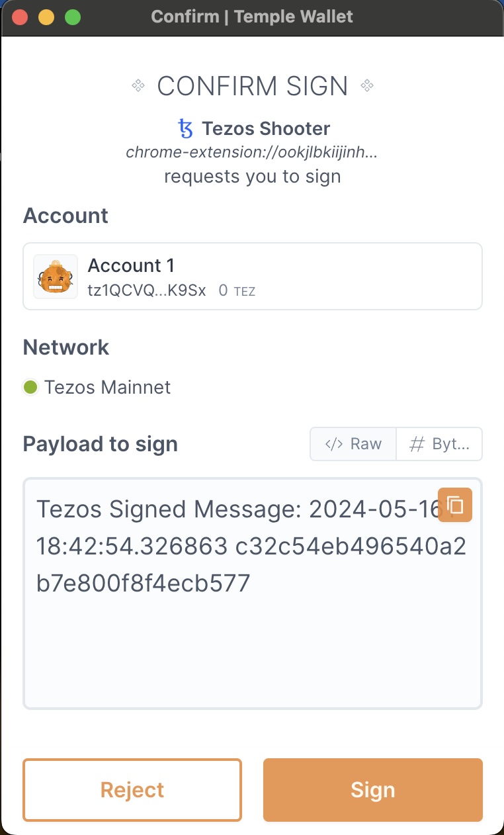Click the green network status dot
The width and height of the screenshot is (504, 835).
pos(30,387)
